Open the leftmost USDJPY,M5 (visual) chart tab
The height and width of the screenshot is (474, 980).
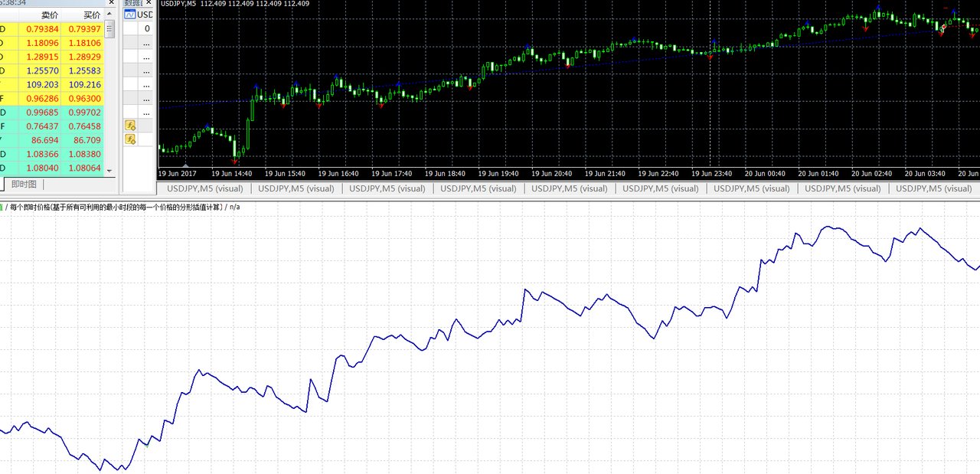pos(204,188)
